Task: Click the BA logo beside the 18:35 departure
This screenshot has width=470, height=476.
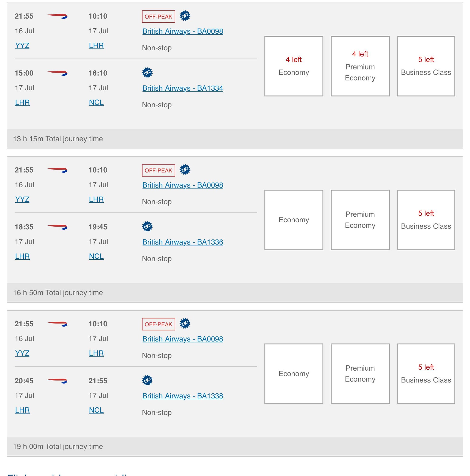Action: pos(57,227)
